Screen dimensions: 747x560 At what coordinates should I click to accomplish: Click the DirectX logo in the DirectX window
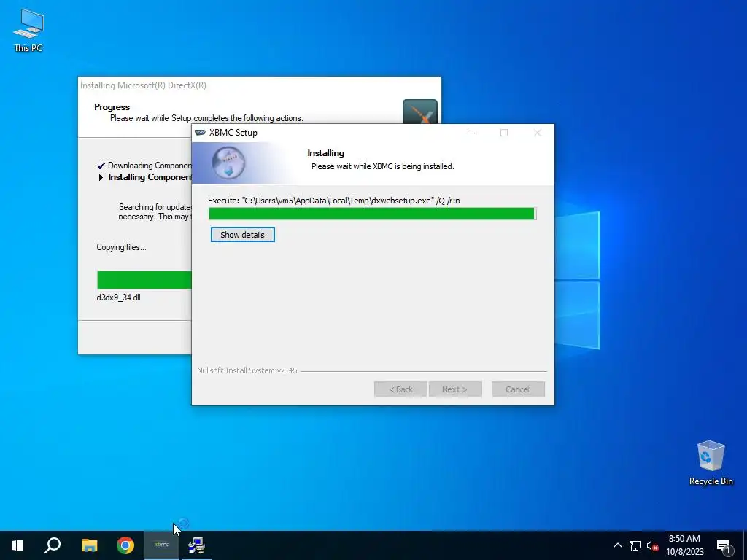420,112
